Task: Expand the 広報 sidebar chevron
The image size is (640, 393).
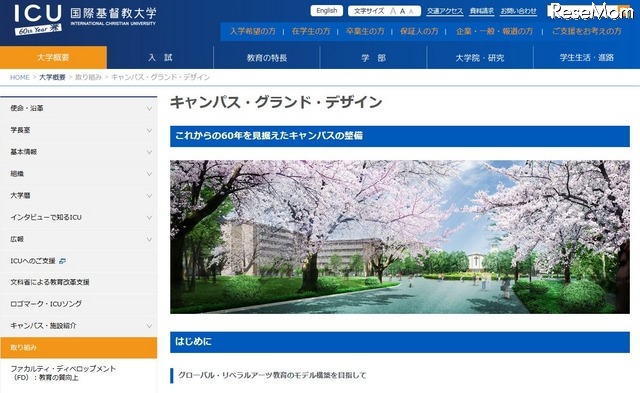Action: pos(149,239)
